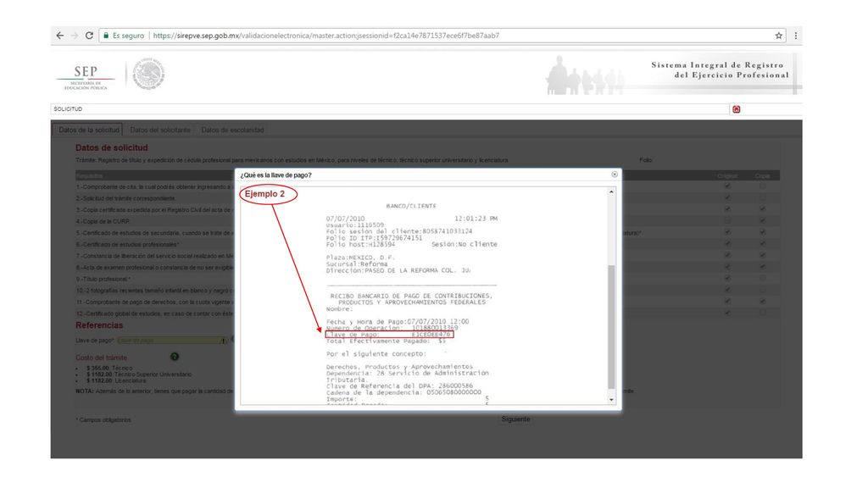Click 'Plaza:MEXICO, D.F.' in the receipt
This screenshot has width=868, height=488.
click(359, 258)
